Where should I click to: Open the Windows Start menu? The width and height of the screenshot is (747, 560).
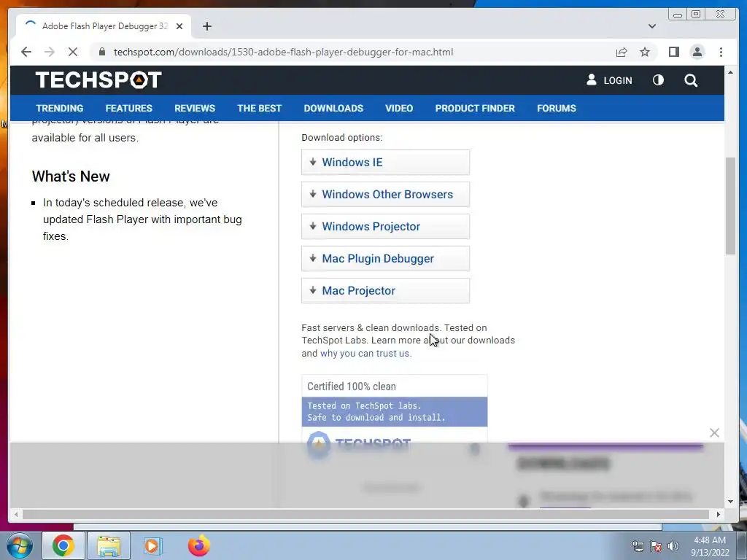(19, 545)
